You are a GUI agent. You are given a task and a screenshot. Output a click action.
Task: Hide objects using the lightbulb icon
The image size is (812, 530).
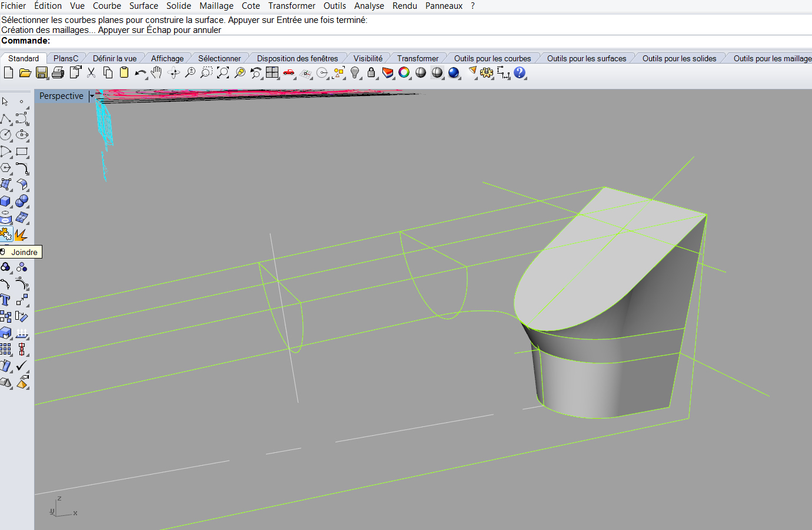355,72
